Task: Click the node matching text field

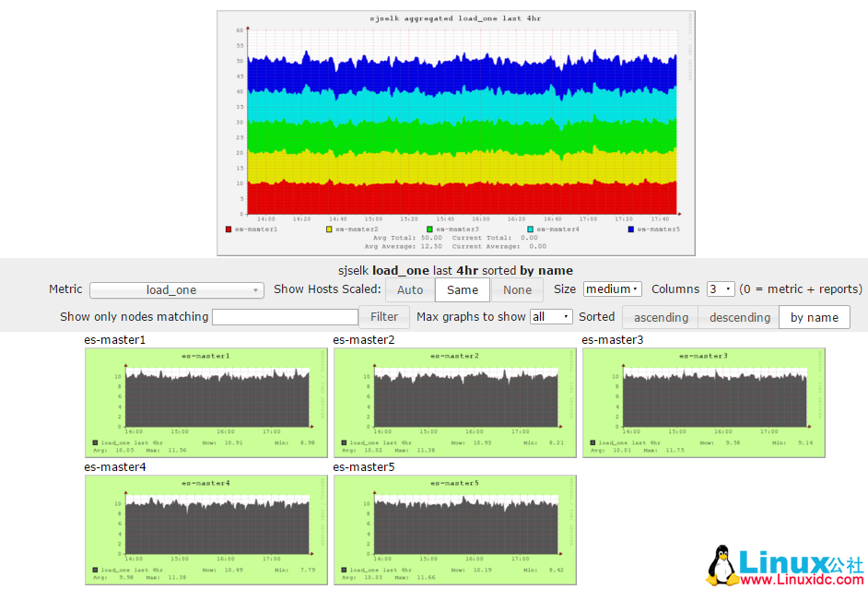Action: tap(285, 317)
